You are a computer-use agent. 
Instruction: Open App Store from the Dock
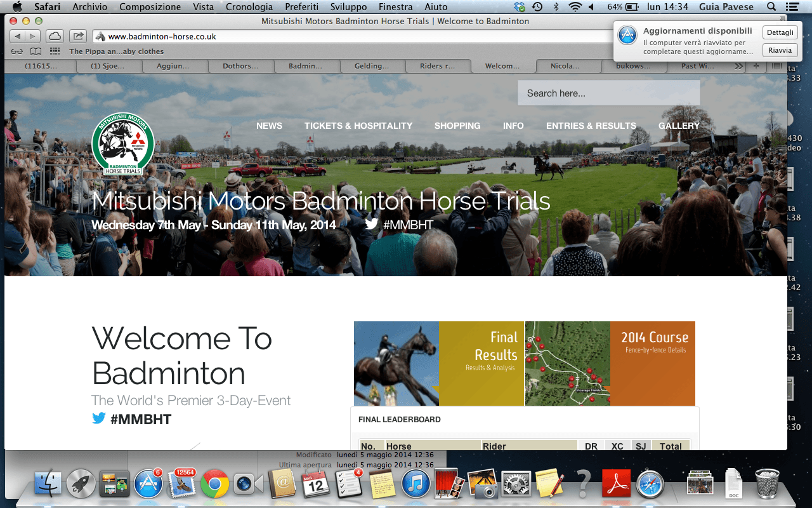point(148,485)
